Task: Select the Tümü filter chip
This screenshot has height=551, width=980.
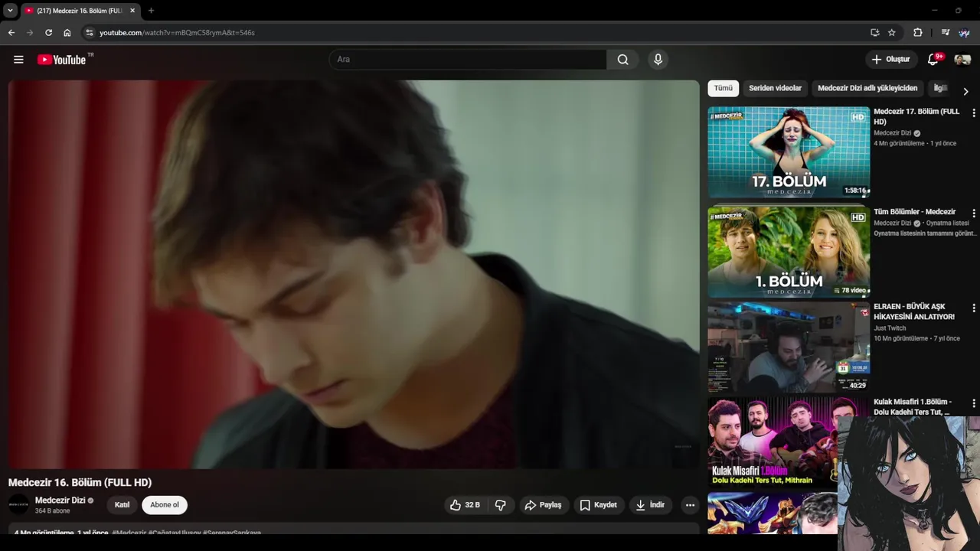Action: coord(724,88)
